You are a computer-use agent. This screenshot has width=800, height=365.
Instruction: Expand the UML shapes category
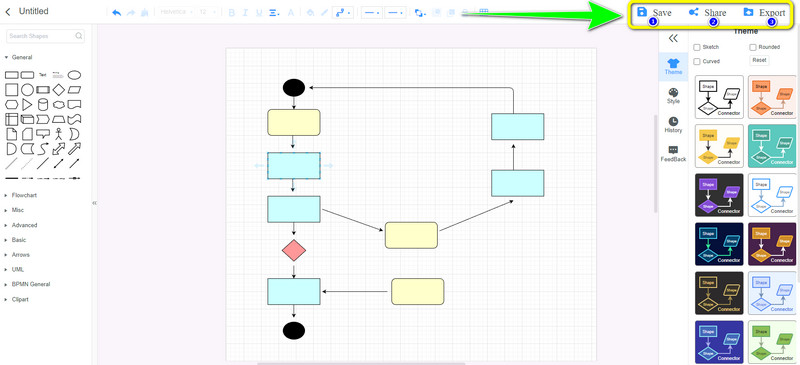coord(17,270)
